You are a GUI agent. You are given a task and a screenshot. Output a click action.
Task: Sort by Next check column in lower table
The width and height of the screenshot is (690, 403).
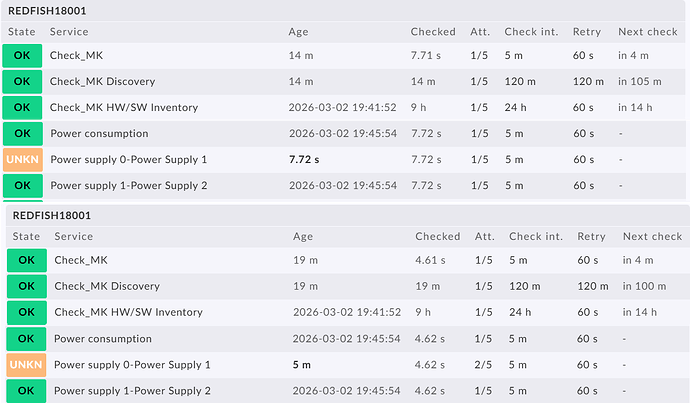click(x=652, y=236)
